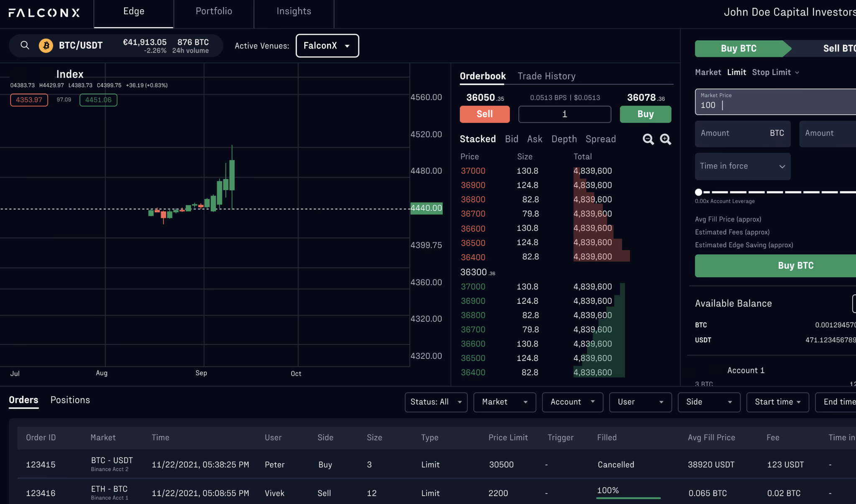The width and height of the screenshot is (856, 504).
Task: Click the Avg Fill Price column header
Action: click(x=711, y=438)
